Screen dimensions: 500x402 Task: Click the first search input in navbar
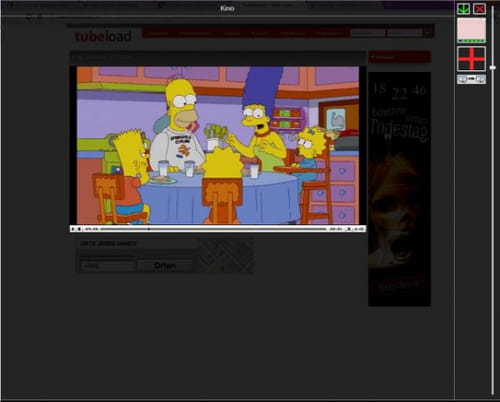pyautogui.click(x=368, y=33)
